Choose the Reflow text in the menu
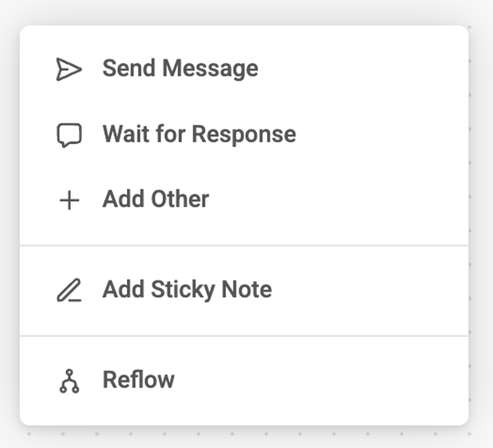The width and height of the screenshot is (493, 448). click(x=138, y=380)
